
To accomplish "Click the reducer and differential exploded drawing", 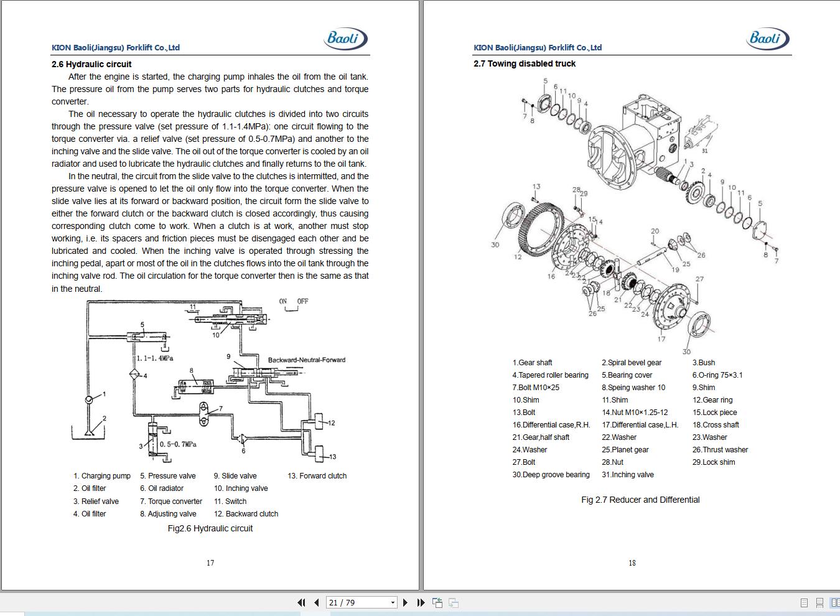I will [635, 215].
